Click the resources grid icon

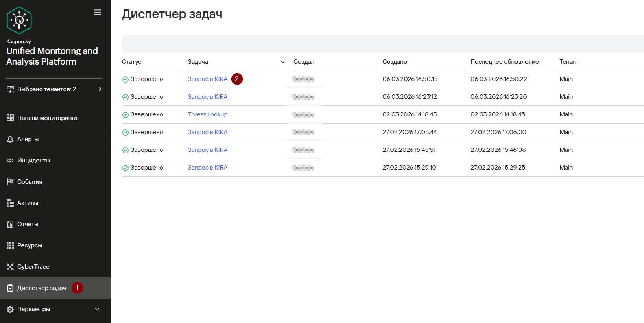pyautogui.click(x=10, y=245)
